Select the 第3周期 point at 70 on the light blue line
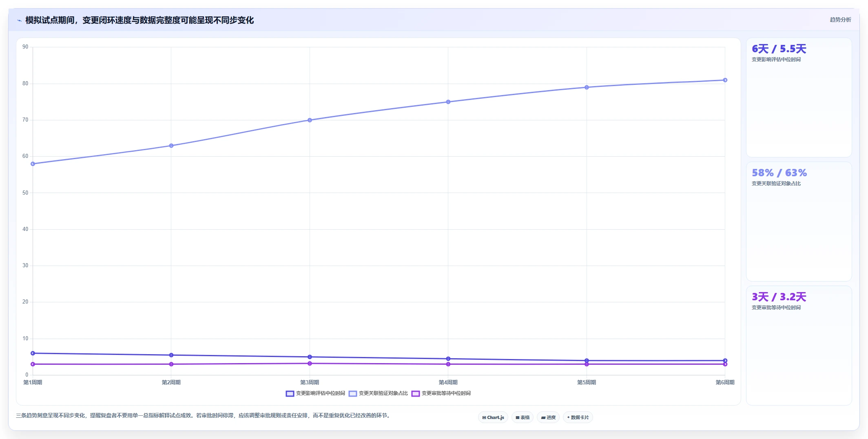The width and height of the screenshot is (868, 439). pos(310,120)
